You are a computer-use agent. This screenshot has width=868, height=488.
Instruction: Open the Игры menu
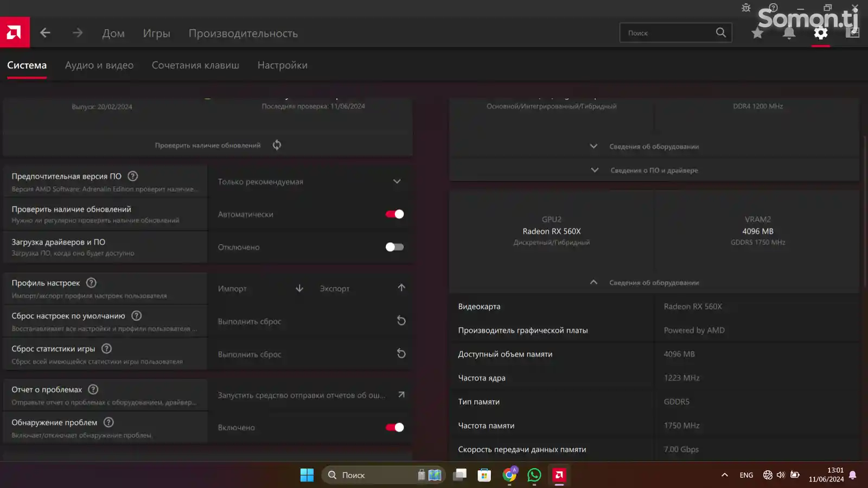pos(156,33)
